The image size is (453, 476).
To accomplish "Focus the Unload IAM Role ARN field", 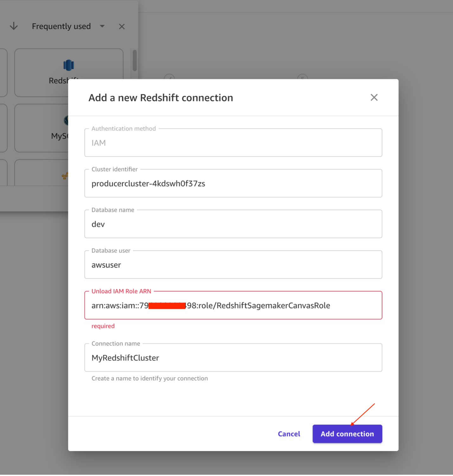I will (x=233, y=305).
